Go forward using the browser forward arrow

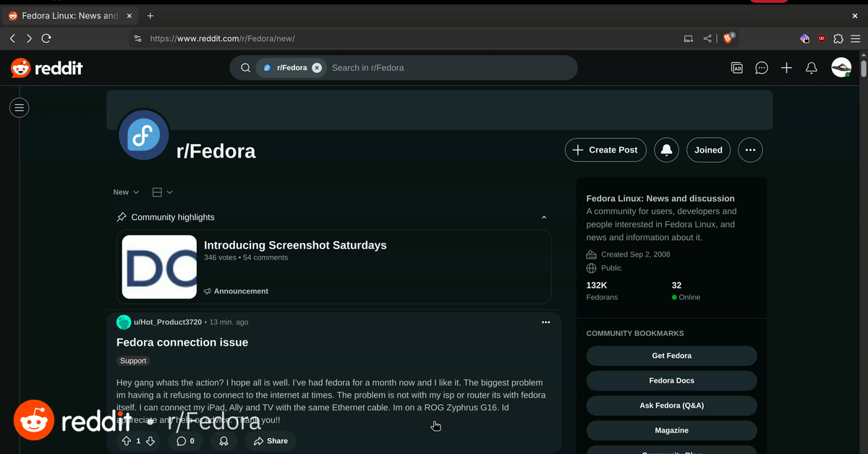tap(29, 38)
